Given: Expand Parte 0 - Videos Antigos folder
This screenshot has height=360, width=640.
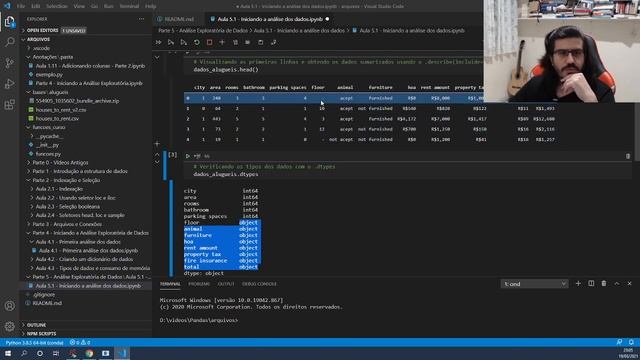Looking at the screenshot, I should (60, 162).
